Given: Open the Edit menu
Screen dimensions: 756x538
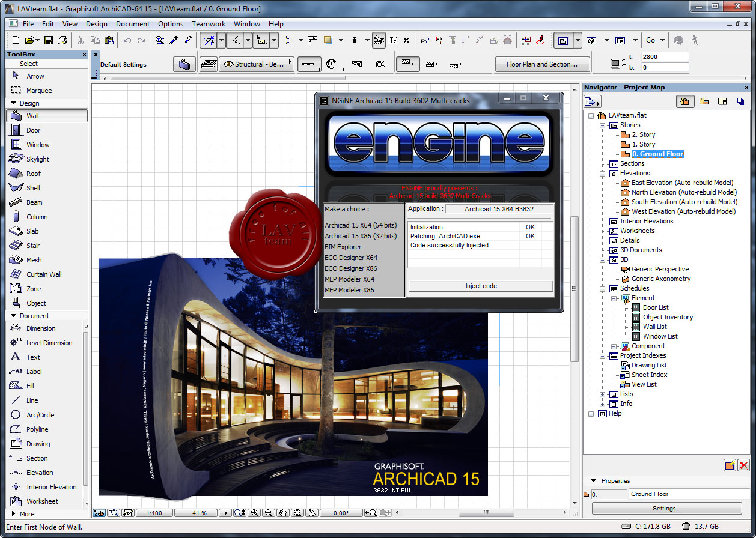Looking at the screenshot, I should (x=48, y=24).
